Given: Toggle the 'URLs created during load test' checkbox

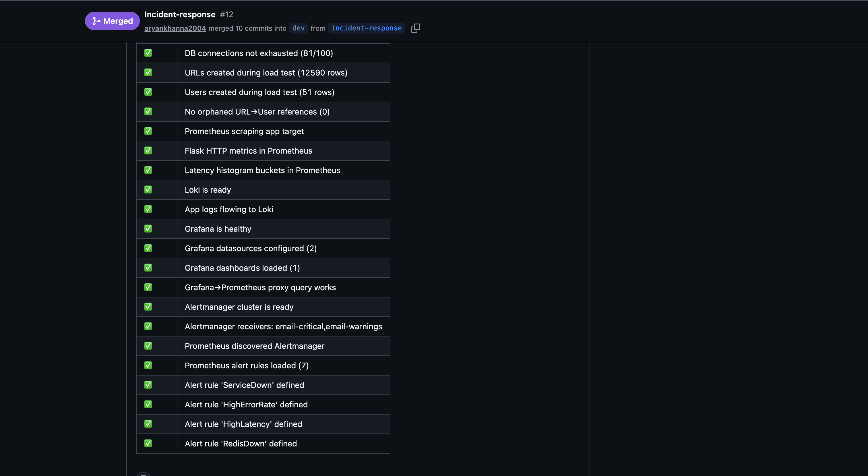Looking at the screenshot, I should (148, 72).
